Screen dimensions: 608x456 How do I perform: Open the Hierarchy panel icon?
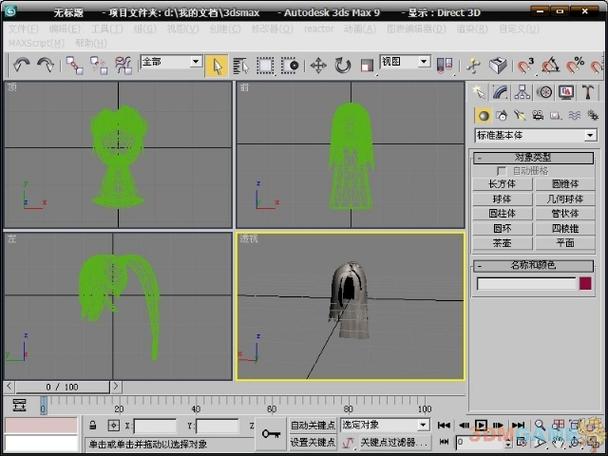[x=522, y=93]
